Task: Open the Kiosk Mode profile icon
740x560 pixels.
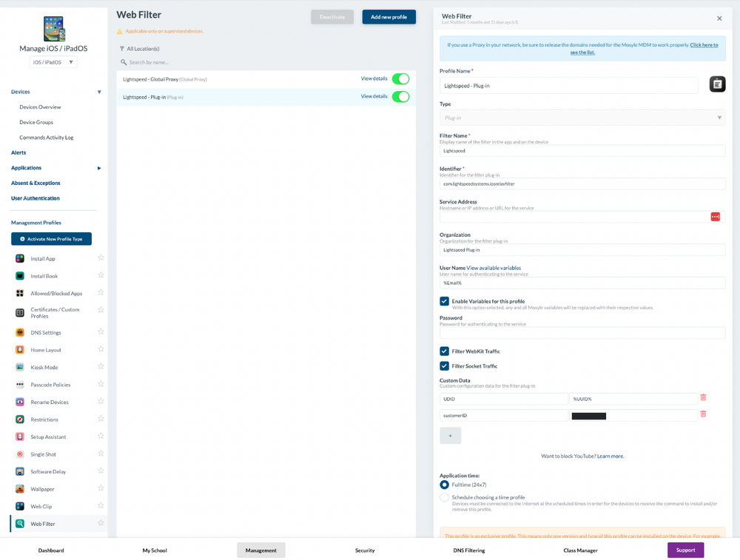Action: 20,367
